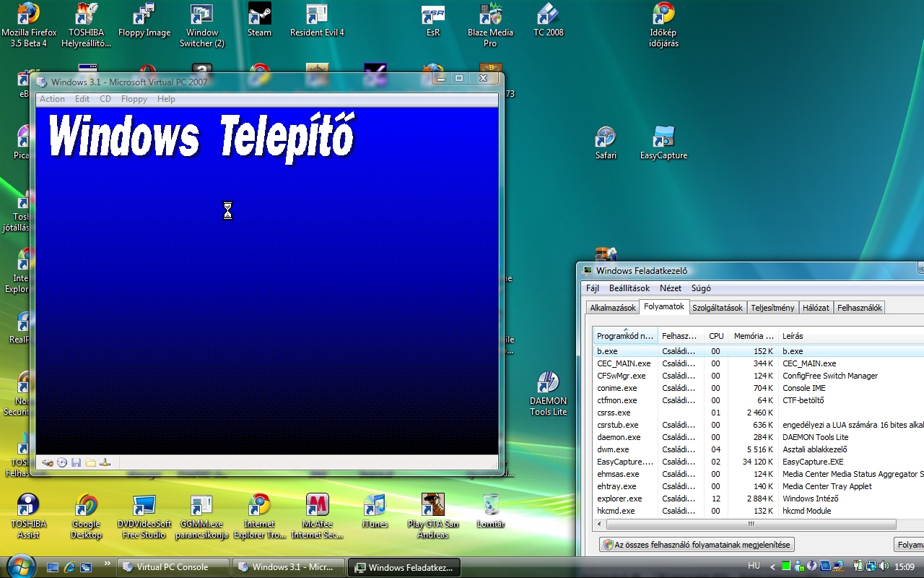Image resolution: width=924 pixels, height=578 pixels.
Task: Click the hard disk icon in Virtual PC status bar
Action: click(x=48, y=462)
